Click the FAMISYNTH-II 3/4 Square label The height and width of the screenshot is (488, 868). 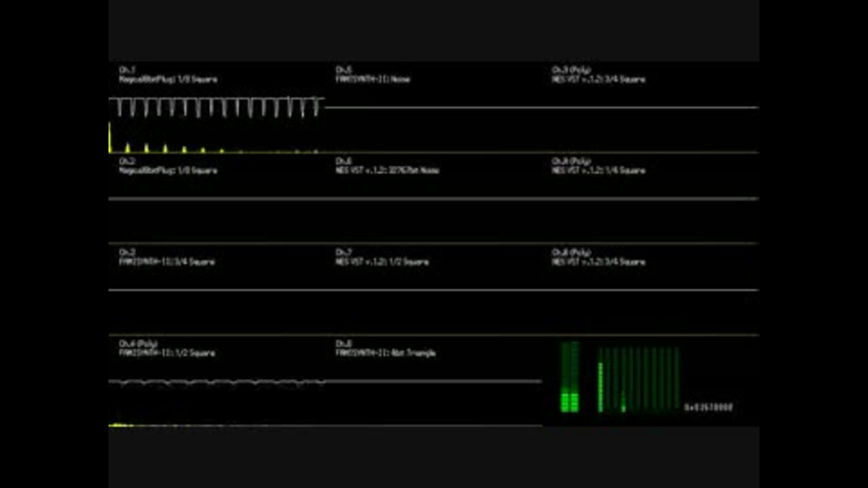[167, 262]
